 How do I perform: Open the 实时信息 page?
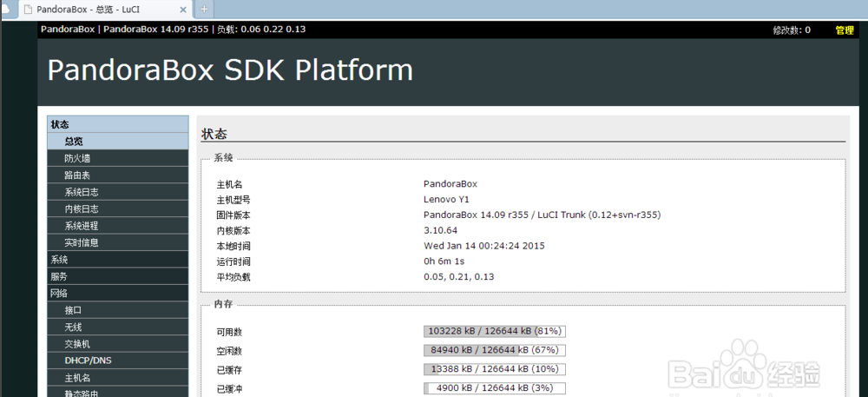(x=118, y=242)
